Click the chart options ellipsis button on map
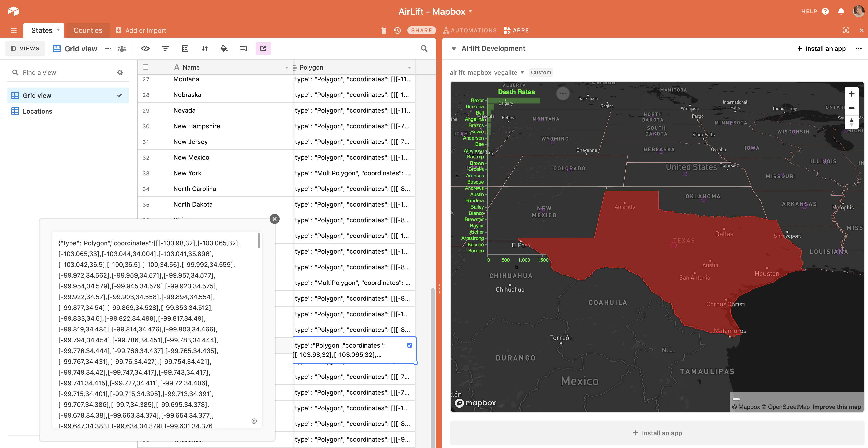 (563, 93)
